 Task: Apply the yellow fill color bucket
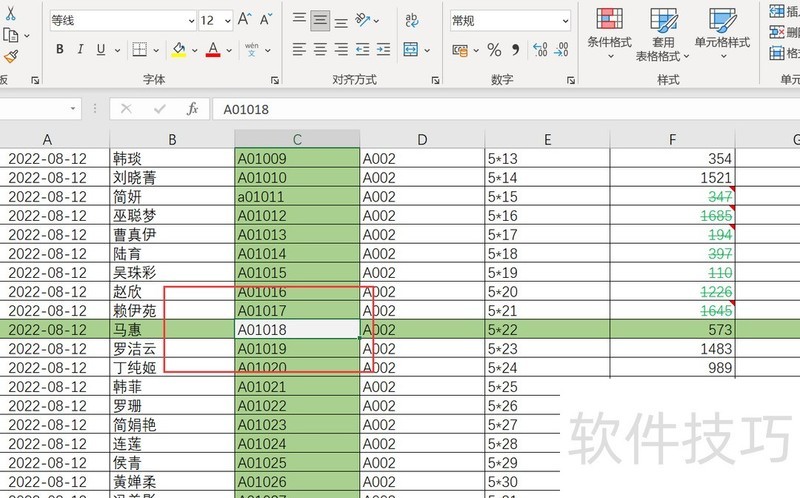[x=179, y=49]
